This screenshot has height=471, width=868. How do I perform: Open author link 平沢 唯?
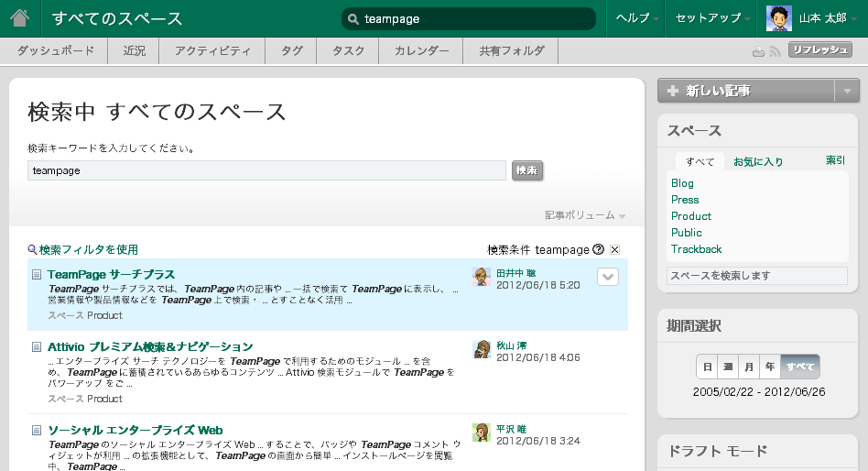pos(512,430)
